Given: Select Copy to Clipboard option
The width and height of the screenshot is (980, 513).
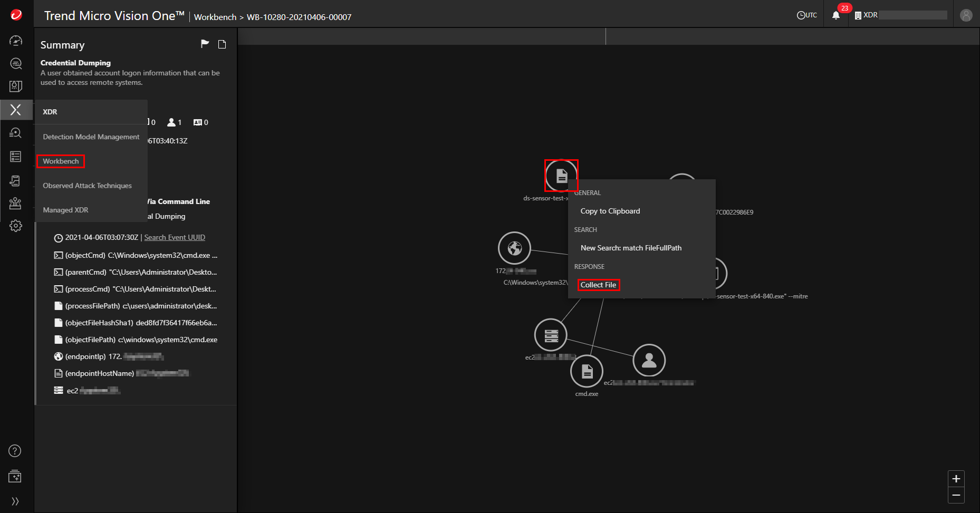Looking at the screenshot, I should (x=610, y=211).
